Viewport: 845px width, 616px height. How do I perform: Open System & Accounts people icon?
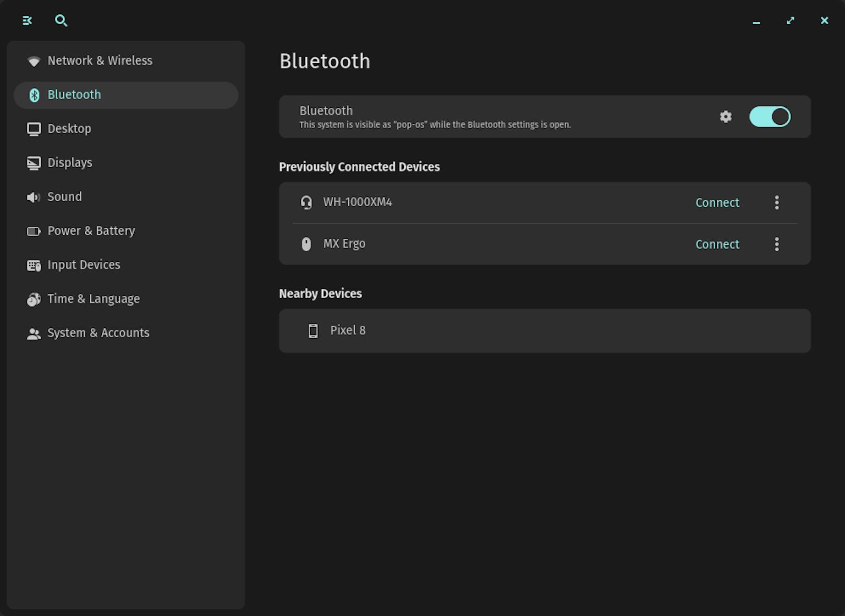tap(34, 333)
